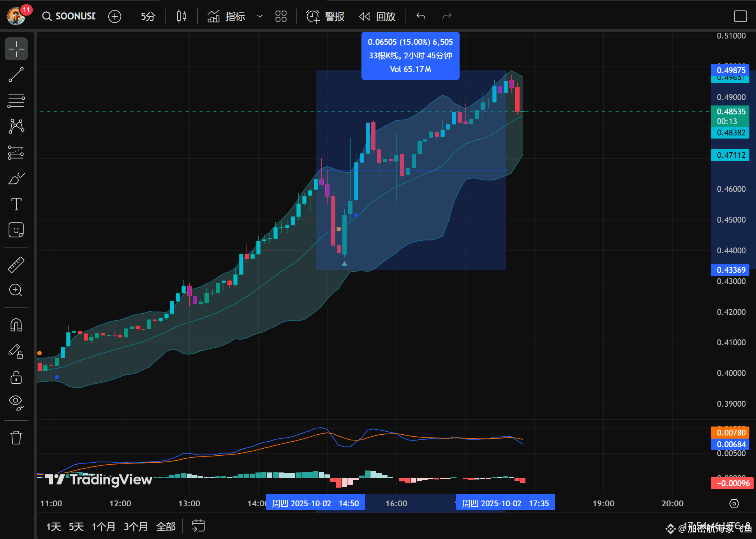Click the SOONUSD symbol search field

69,16
